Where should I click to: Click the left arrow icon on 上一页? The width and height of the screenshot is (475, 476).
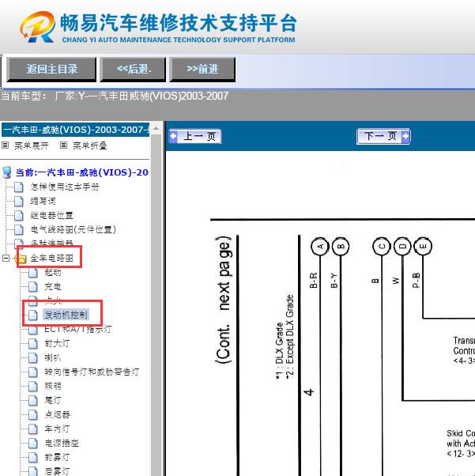click(173, 136)
